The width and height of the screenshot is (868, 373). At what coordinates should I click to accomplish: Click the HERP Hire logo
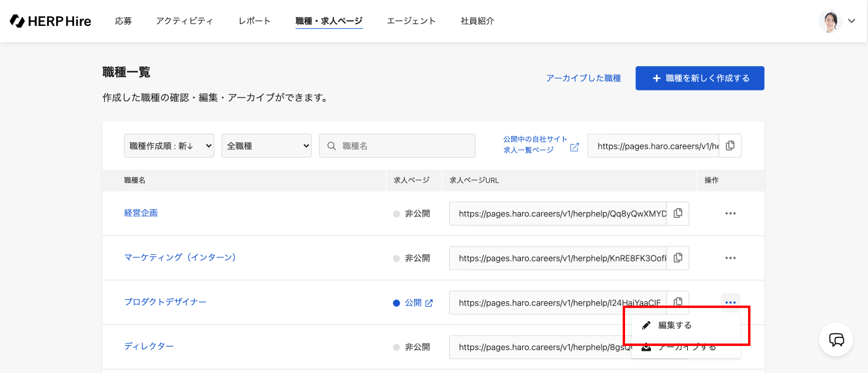[51, 21]
